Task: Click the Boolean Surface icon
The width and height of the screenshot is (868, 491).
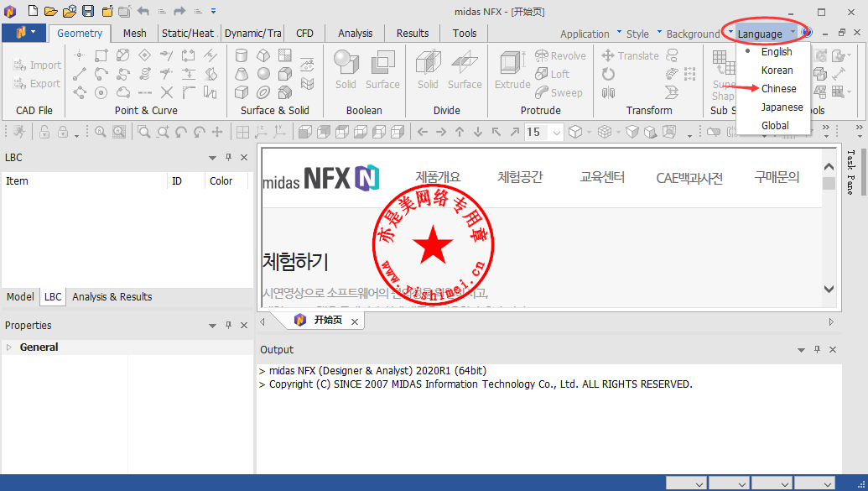Action: pos(382,70)
